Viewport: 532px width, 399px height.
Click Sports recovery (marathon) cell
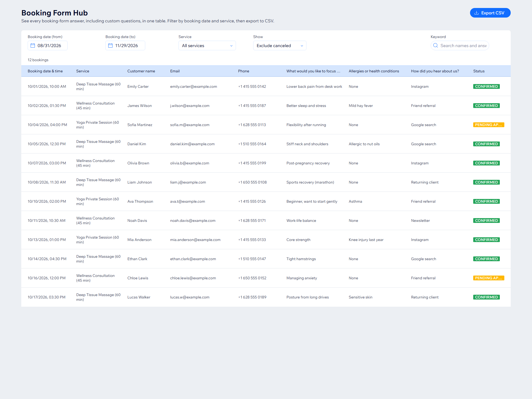310,182
